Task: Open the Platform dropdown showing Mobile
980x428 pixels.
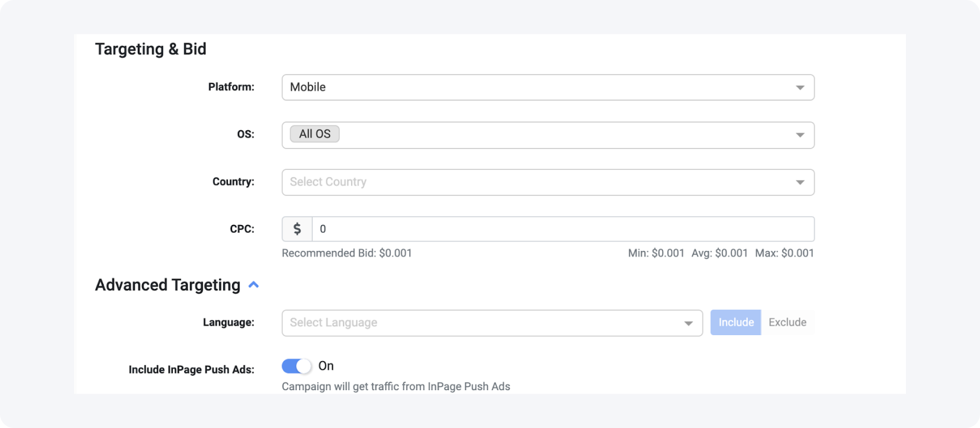Action: click(548, 87)
